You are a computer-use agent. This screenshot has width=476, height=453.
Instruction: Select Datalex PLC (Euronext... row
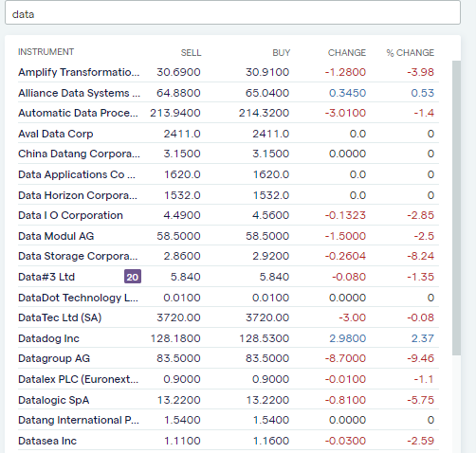click(229, 379)
